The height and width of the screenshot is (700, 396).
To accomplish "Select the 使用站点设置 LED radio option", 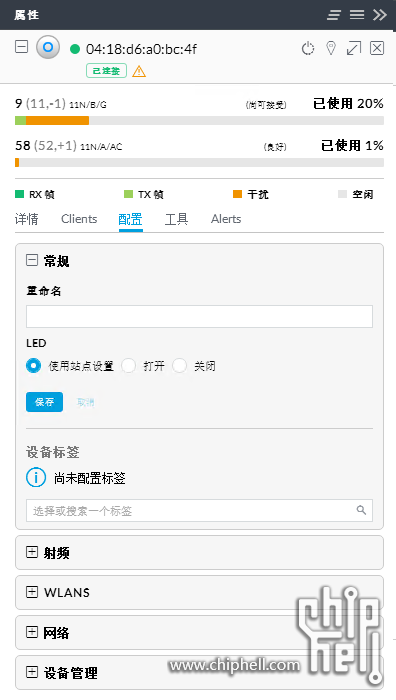I will pos(33,366).
